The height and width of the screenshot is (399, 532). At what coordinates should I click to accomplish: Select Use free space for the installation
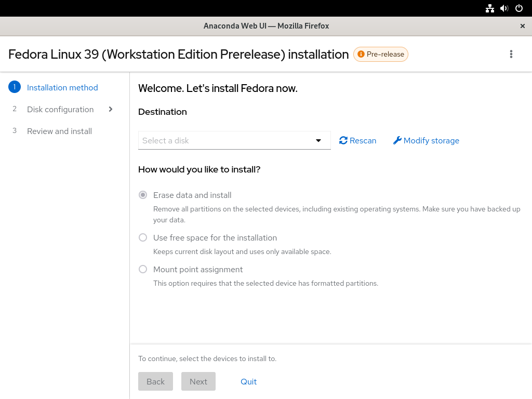point(143,237)
